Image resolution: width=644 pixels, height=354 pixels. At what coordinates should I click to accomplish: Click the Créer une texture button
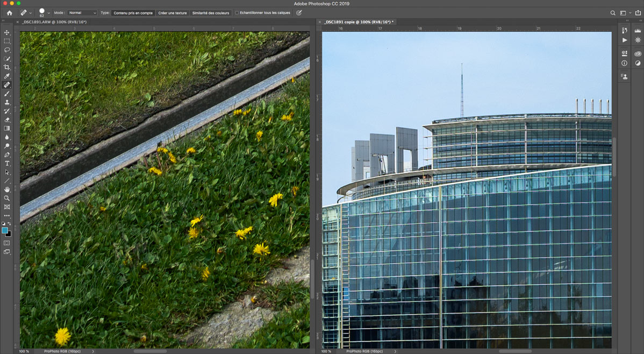(x=173, y=13)
